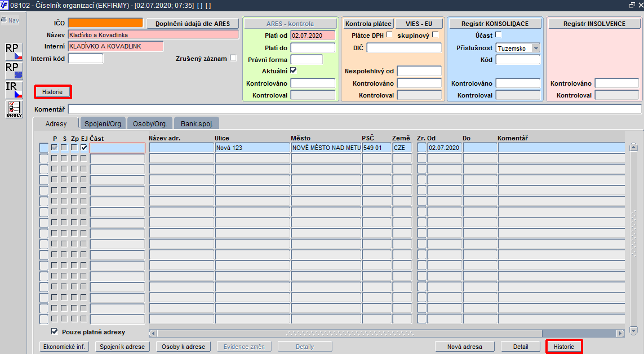Viewport: 644px width, 354px height.
Task: Click the upper Historie button near Komentář
Action: click(x=52, y=92)
